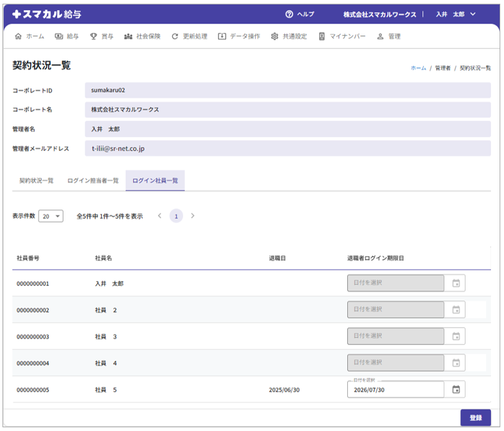The width and height of the screenshot is (504, 431).
Task: Go to next page with right arrow
Action: click(x=193, y=216)
